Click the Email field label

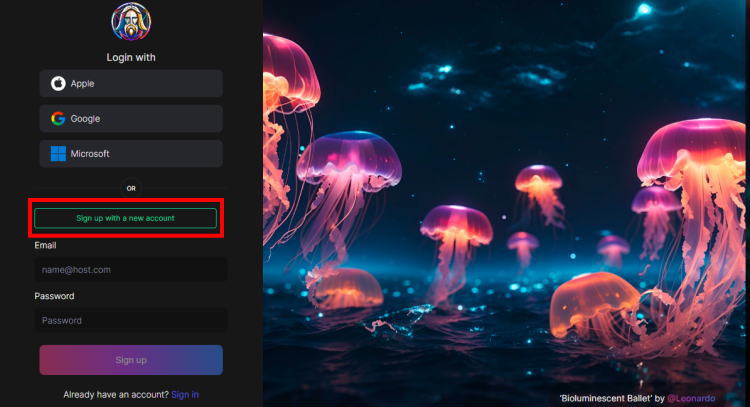[x=45, y=245]
